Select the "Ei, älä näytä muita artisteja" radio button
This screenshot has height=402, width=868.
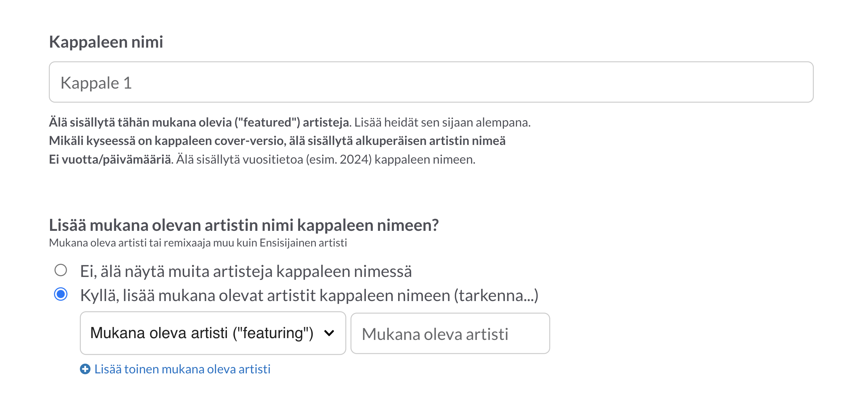coord(61,270)
